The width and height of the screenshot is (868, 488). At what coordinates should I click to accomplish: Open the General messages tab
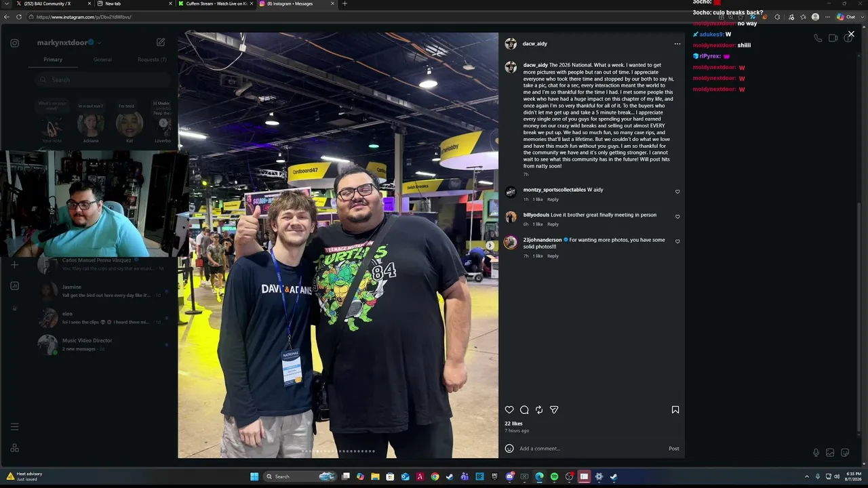click(102, 60)
